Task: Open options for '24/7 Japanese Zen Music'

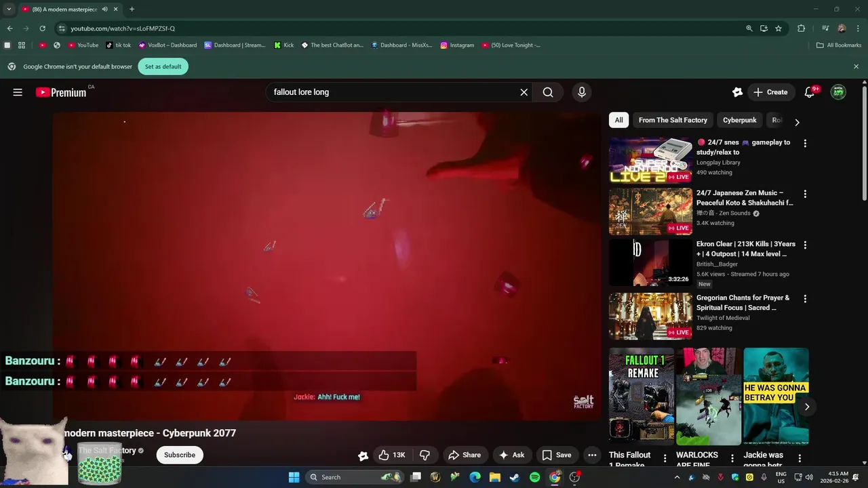Action: [805, 194]
